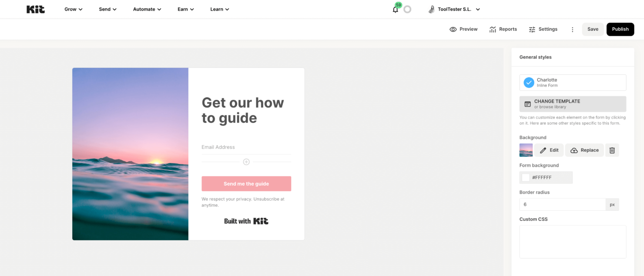
Task: Open the Automate dropdown
Action: 147,9
